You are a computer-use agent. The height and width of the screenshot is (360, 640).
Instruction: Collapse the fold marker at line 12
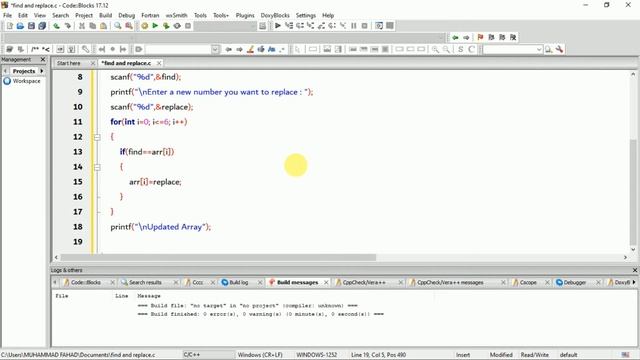97,137
